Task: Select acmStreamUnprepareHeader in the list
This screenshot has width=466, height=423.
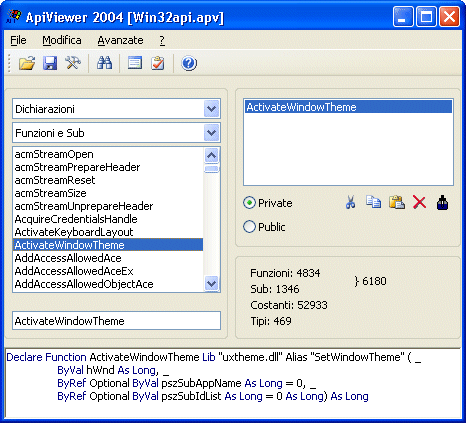Action: (108, 206)
